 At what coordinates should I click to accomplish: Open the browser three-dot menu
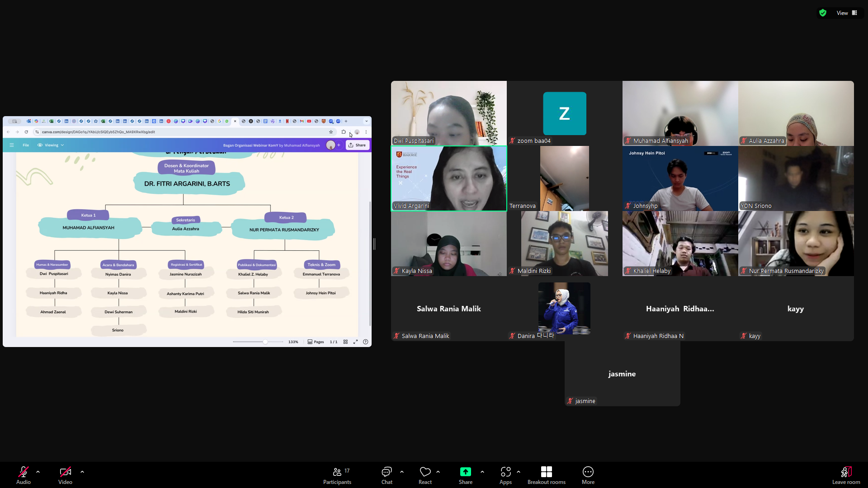366,132
